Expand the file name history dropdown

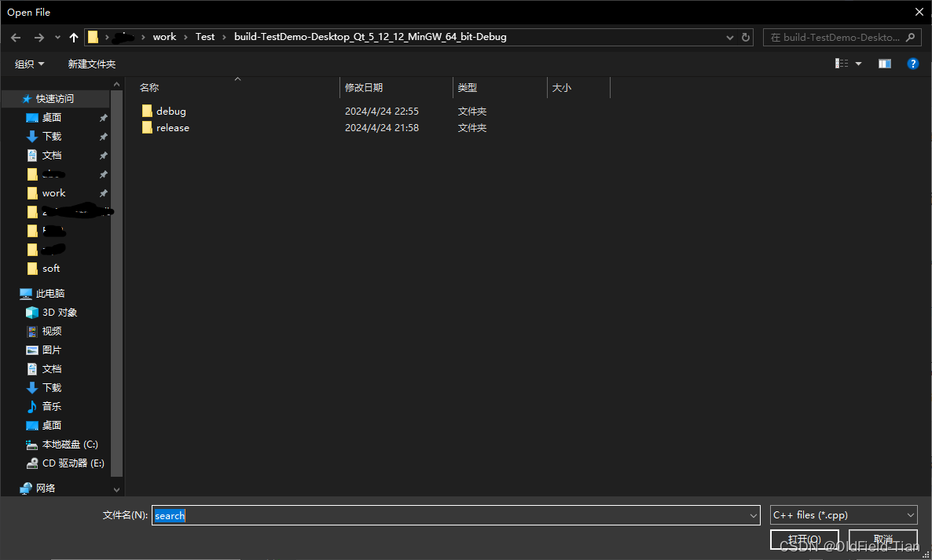pos(754,515)
